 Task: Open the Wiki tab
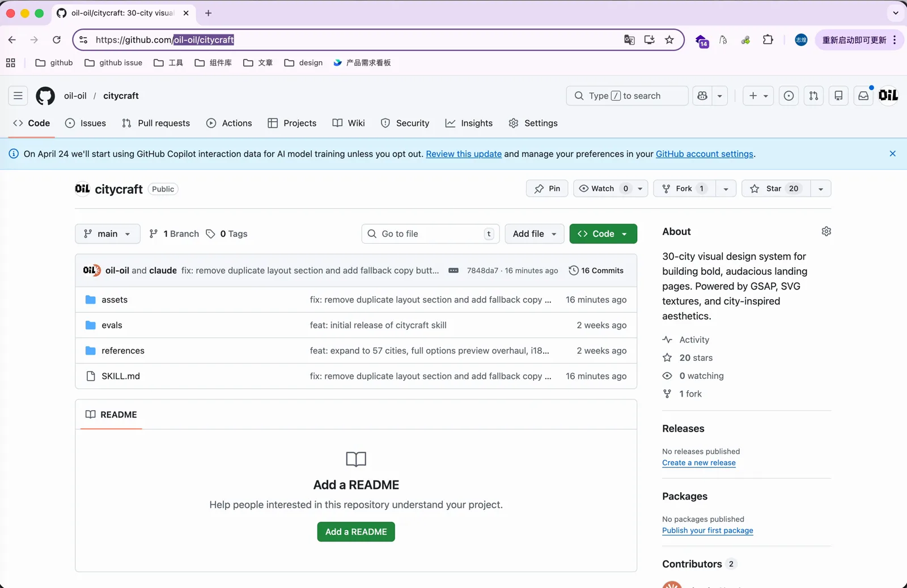pyautogui.click(x=349, y=123)
